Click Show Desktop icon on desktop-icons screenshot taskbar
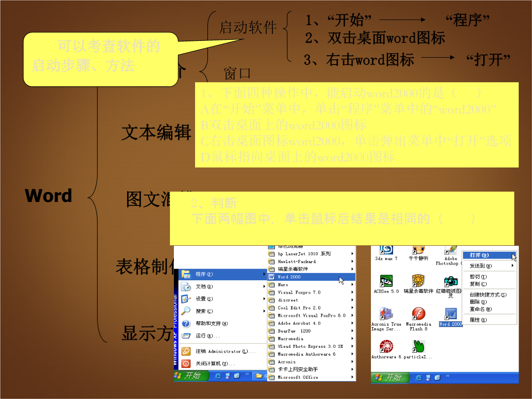The width and height of the screenshot is (532, 399). (x=428, y=378)
